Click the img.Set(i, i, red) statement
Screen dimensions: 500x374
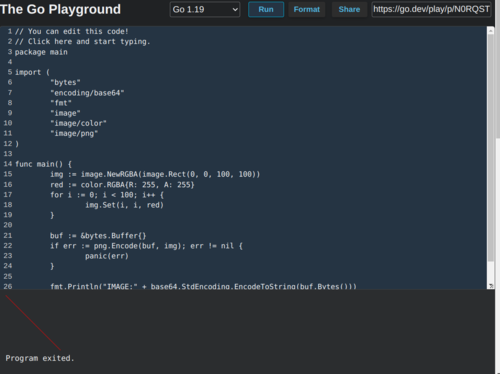[x=124, y=205]
